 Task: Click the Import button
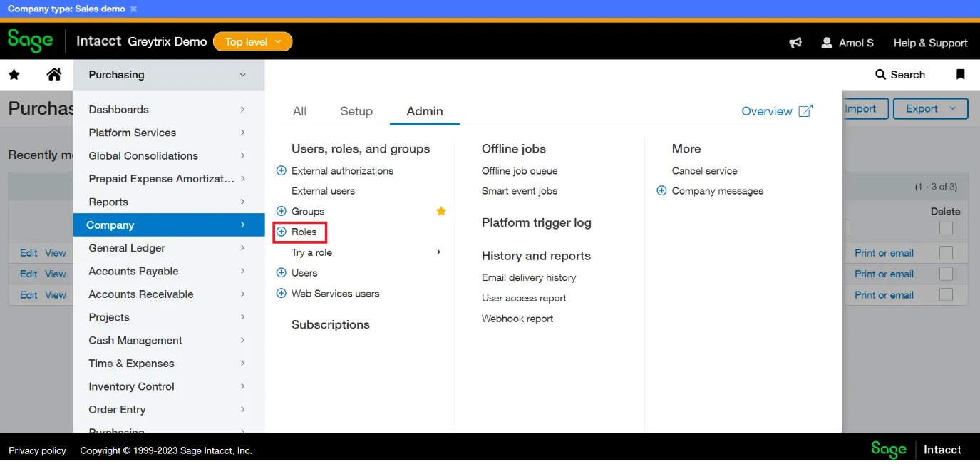[865, 109]
